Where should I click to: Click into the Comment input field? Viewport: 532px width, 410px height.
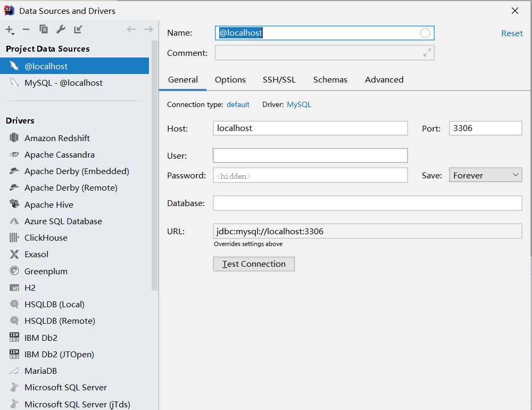(325, 53)
